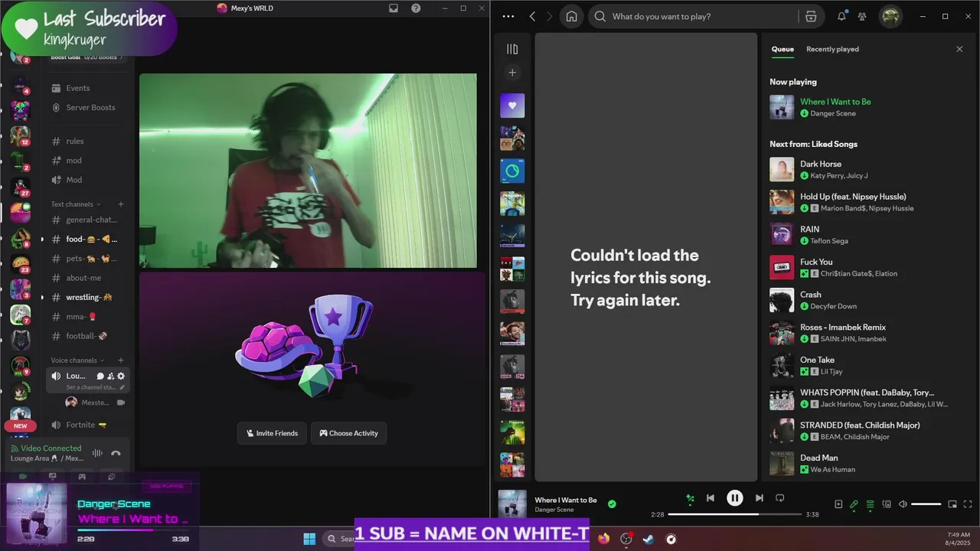
Task: Edit Lounge channel settings gear
Action: click(x=121, y=376)
